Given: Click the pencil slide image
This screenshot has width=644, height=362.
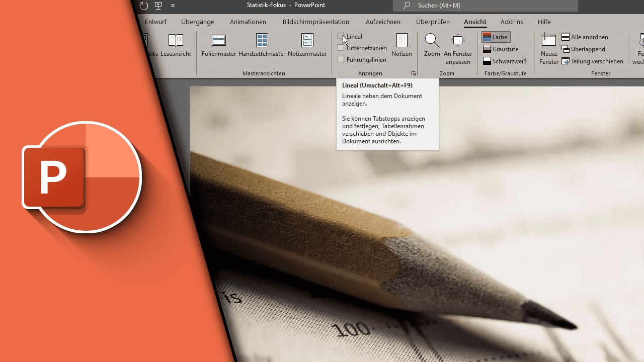Looking at the screenshot, I should pos(417,224).
